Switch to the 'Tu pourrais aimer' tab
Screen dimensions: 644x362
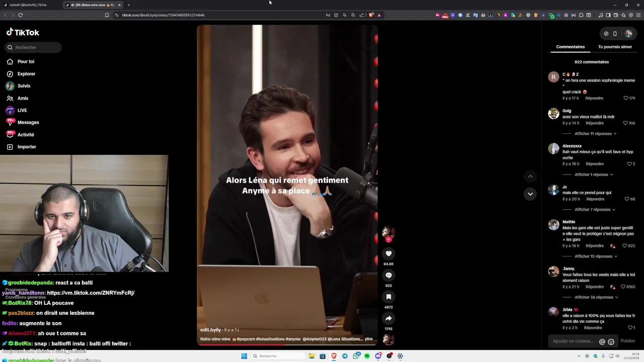coord(615,47)
